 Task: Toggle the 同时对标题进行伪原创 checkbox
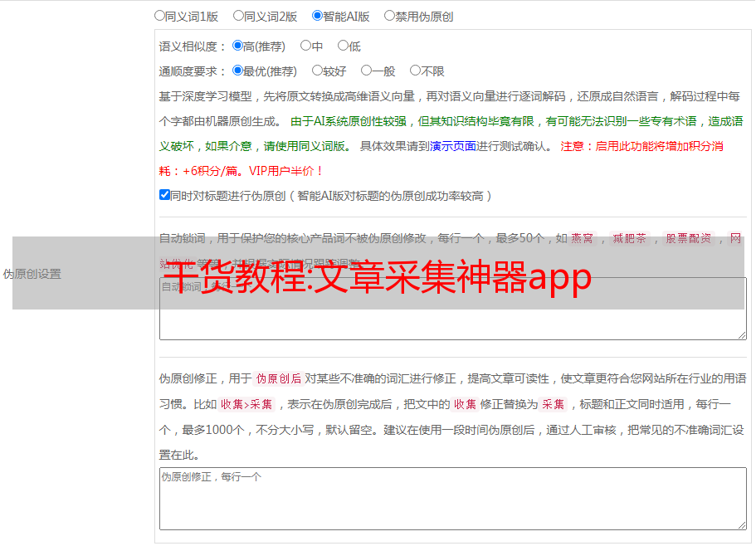coord(164,195)
